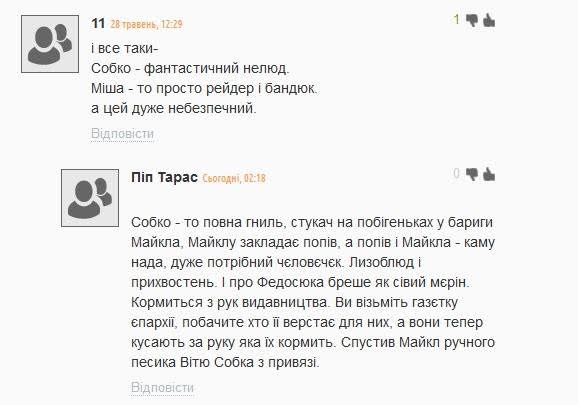Image resolution: width=578 pixels, height=405 pixels.
Task: Click the username 11
Action: click(x=98, y=24)
